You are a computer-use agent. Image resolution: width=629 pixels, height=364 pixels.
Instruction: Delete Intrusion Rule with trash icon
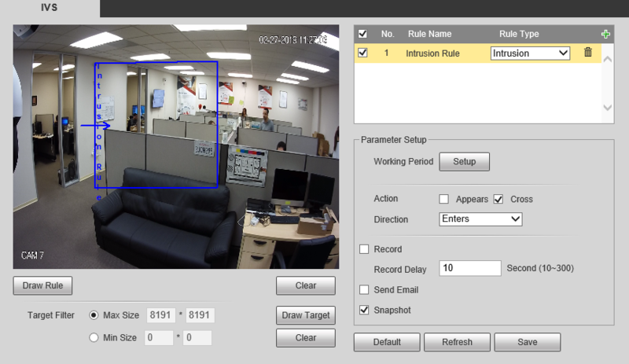click(587, 52)
